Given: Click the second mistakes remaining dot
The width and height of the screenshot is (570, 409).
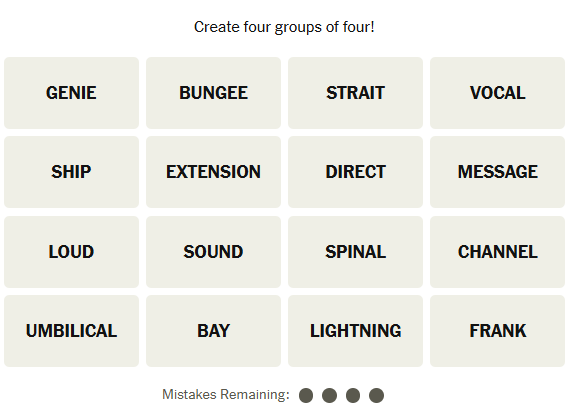Looking at the screenshot, I should tap(329, 396).
